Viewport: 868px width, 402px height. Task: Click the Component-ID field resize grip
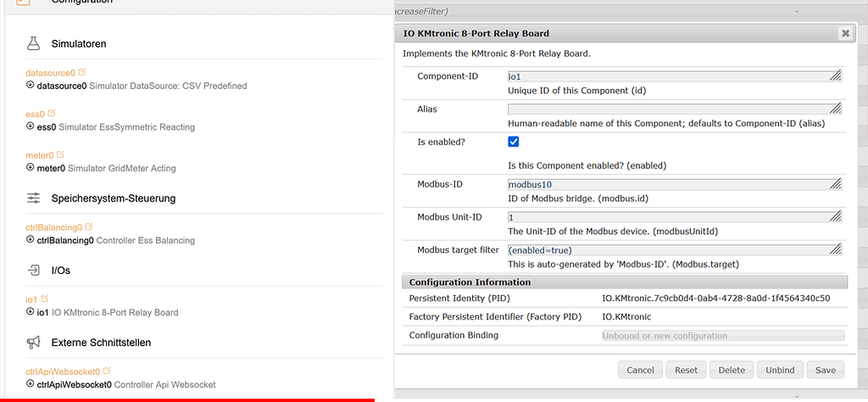click(x=836, y=75)
